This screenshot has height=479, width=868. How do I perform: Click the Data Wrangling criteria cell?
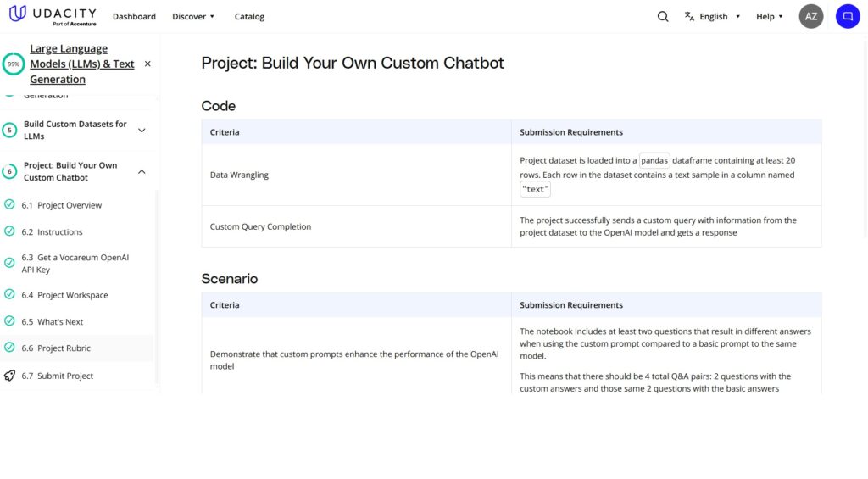click(x=357, y=175)
